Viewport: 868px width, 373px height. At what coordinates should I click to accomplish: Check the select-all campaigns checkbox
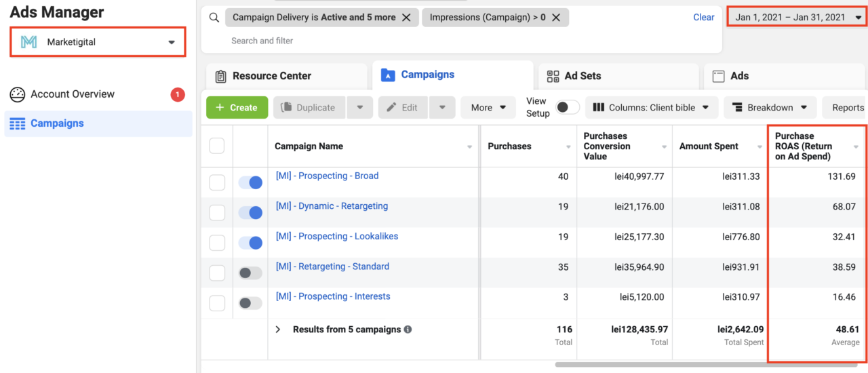click(x=217, y=146)
